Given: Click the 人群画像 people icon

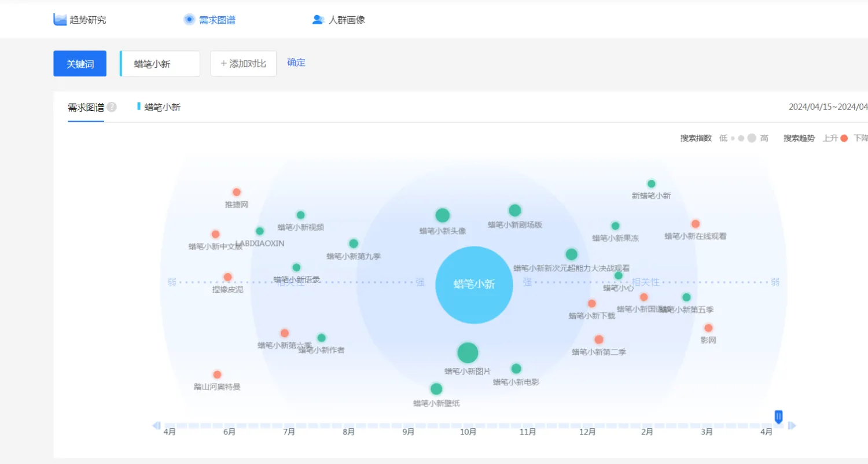Looking at the screenshot, I should click(x=318, y=20).
